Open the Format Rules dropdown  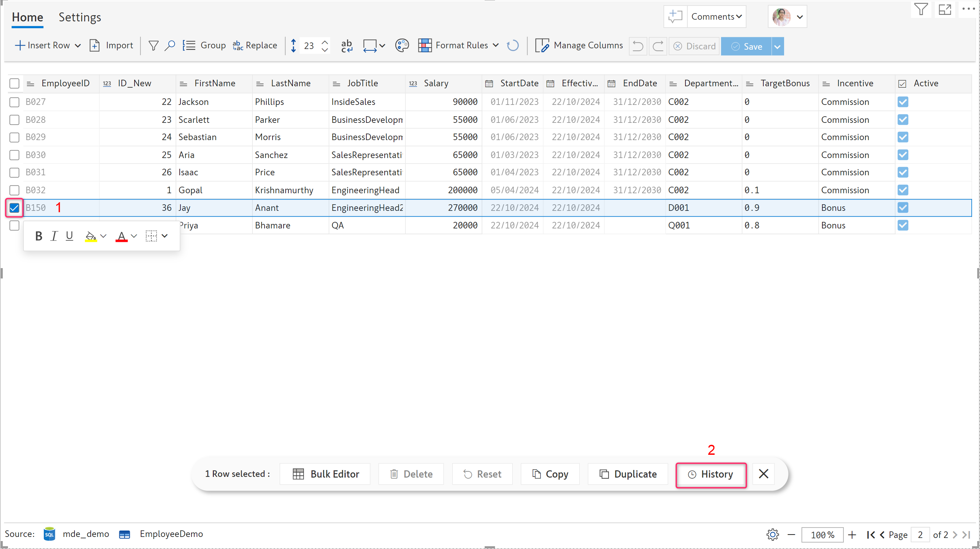pos(496,45)
